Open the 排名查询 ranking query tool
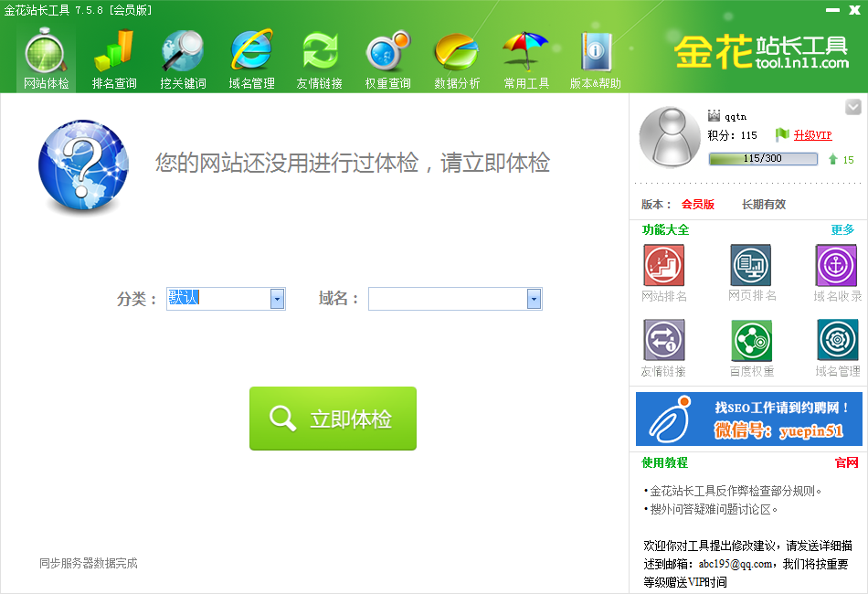Image resolution: width=868 pixels, height=594 pixels. click(x=114, y=59)
